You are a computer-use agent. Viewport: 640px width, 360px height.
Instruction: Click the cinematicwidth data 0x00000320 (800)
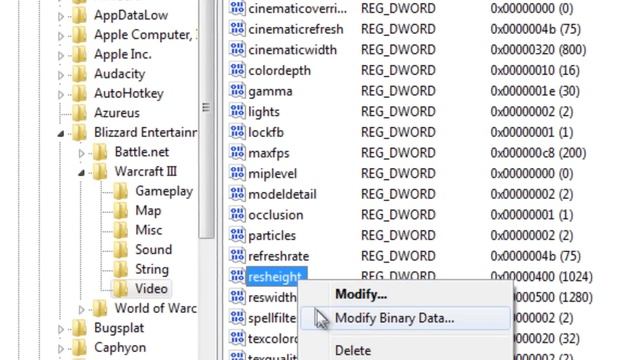538,50
